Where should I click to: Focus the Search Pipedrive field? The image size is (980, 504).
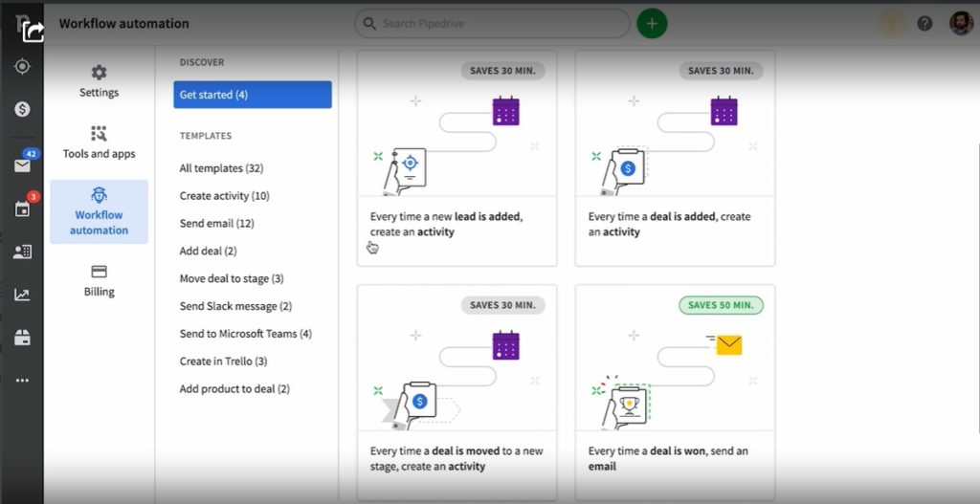pyautogui.click(x=493, y=24)
